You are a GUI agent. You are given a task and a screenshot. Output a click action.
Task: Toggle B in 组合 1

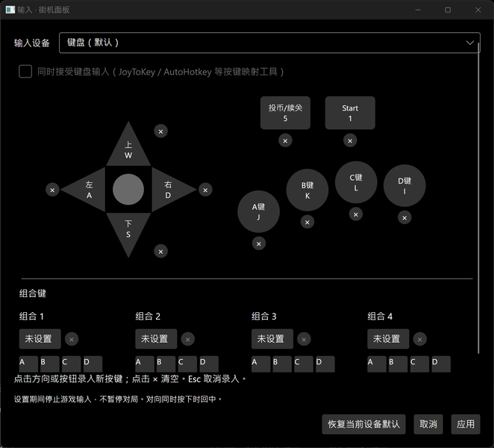50,364
